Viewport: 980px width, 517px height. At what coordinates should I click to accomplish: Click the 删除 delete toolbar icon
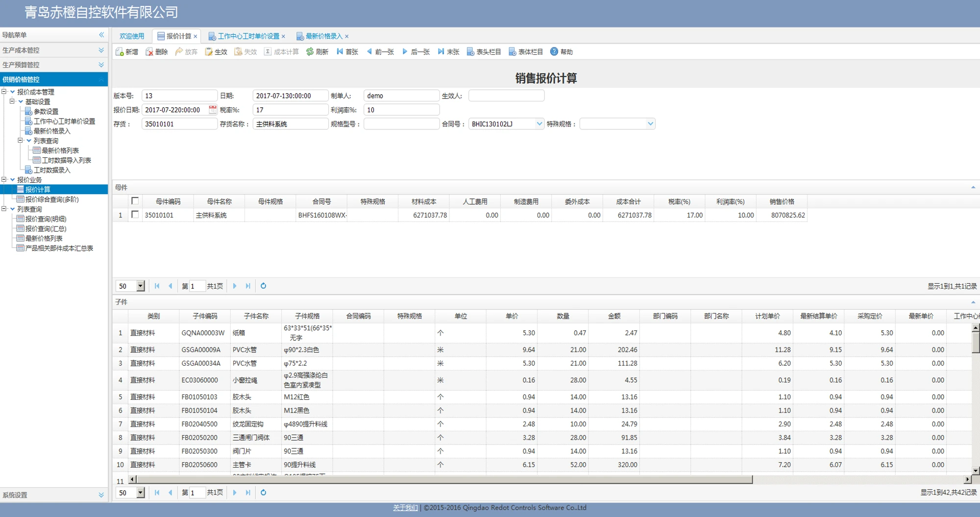coord(149,52)
